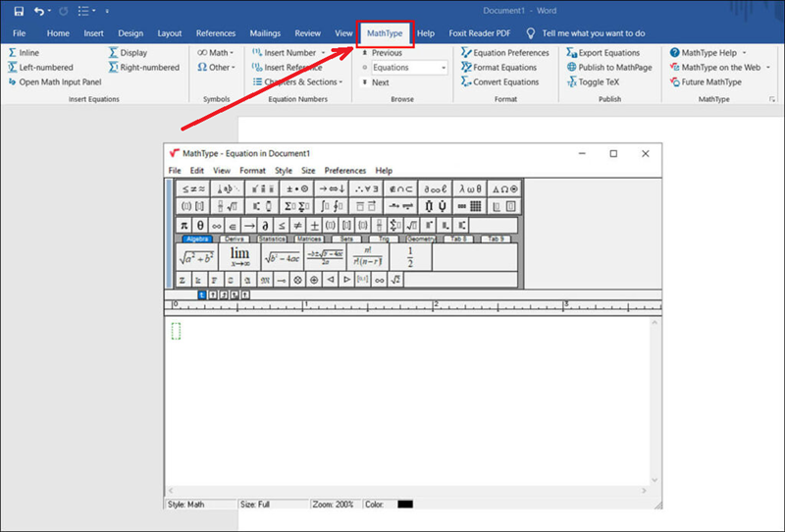Insert the circled times symbol ⊗
Screen dimensions: 785x532
[x=298, y=280]
